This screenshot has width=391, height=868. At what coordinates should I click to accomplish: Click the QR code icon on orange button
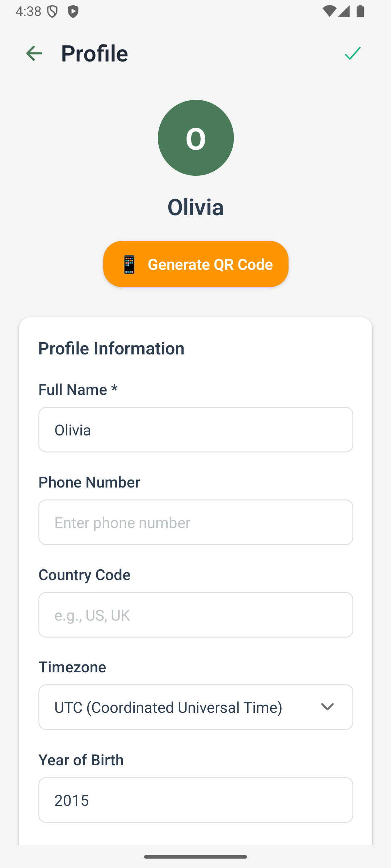129,264
